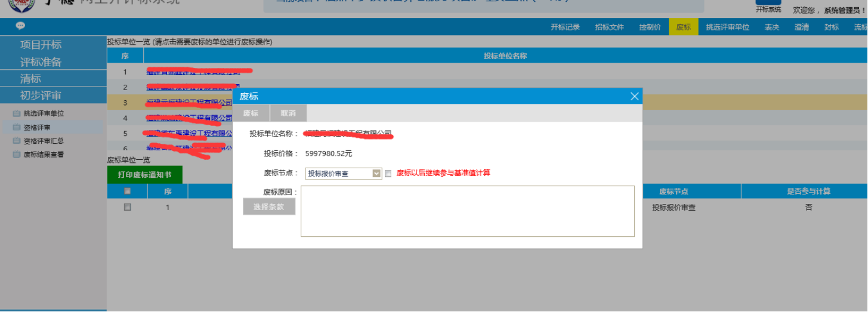Check the checkbox for row 1 in 废标单位 list
Screen dimensions: 868x312
click(127, 208)
